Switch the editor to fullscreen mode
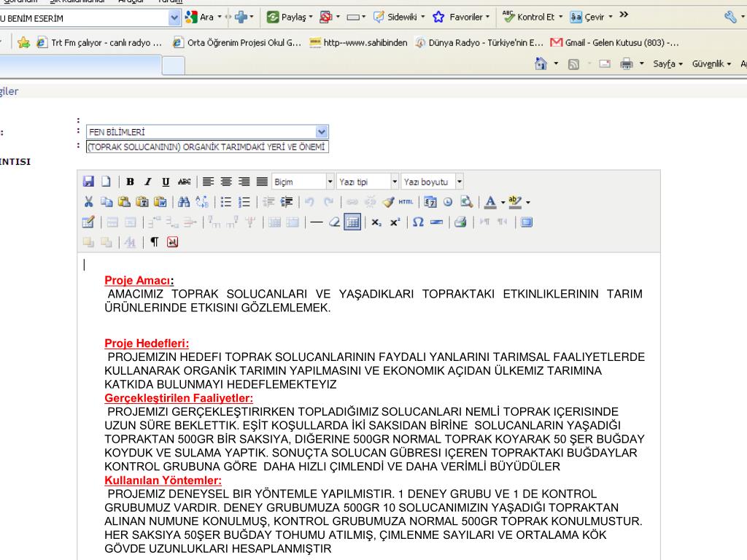This screenshot has height=560, width=747. (527, 222)
